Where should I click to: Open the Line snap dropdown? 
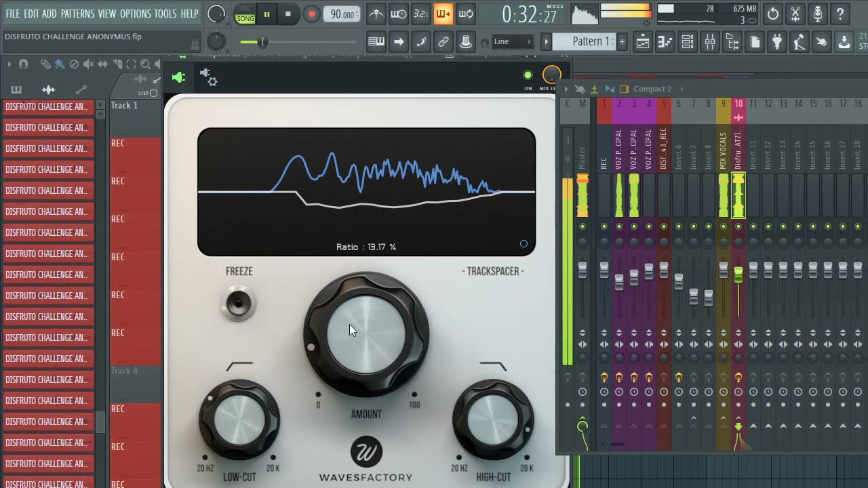(x=512, y=42)
